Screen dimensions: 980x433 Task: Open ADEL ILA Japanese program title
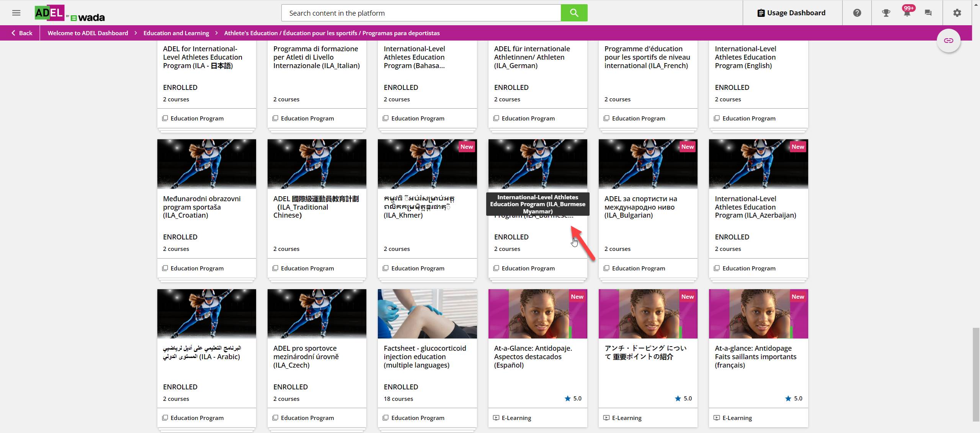click(x=203, y=57)
